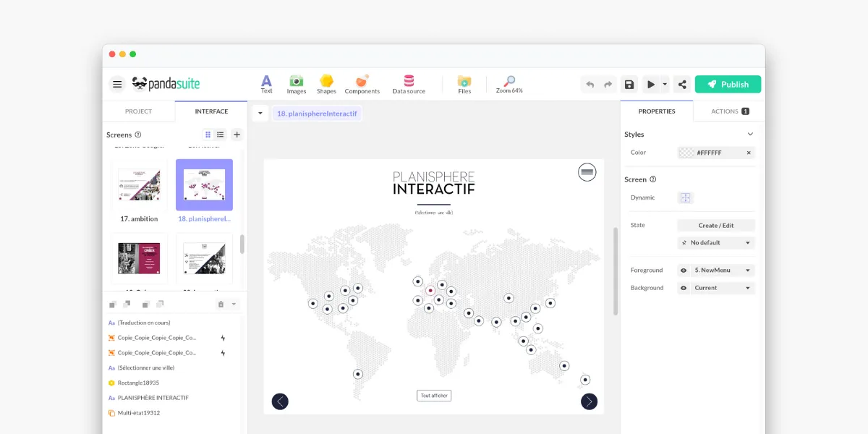The width and height of the screenshot is (868, 434).
Task: Open the No default state dropdown
Action: 715,242
